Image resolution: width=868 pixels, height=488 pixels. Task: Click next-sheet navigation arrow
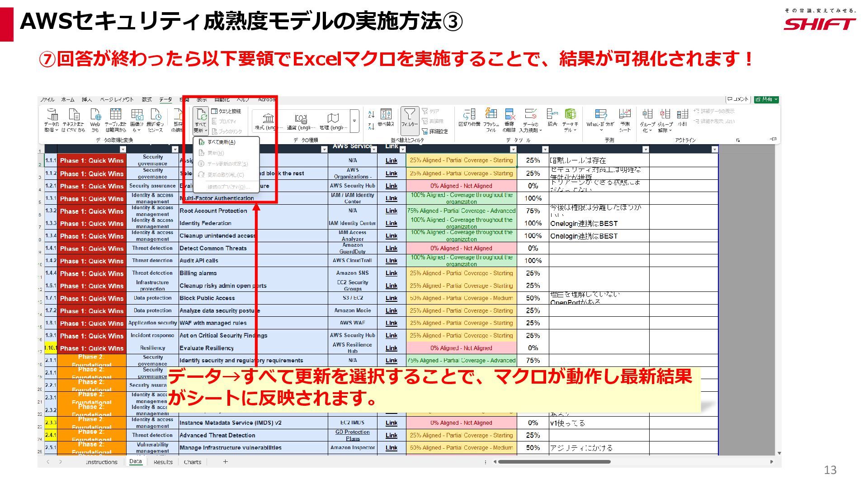(x=60, y=462)
